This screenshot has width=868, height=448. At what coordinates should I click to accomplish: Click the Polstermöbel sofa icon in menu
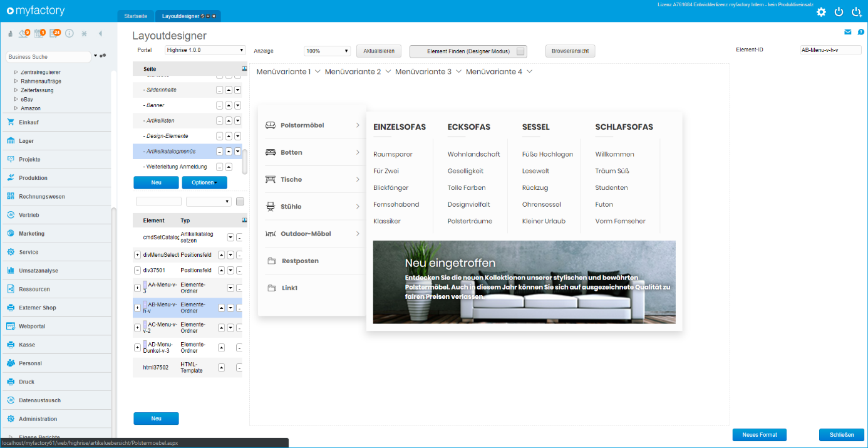pos(271,125)
